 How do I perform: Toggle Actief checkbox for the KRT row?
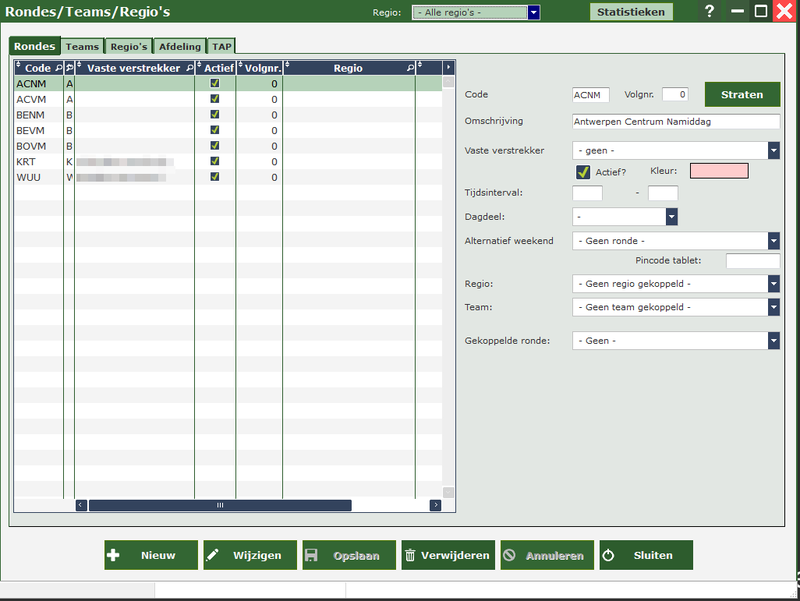tap(214, 161)
